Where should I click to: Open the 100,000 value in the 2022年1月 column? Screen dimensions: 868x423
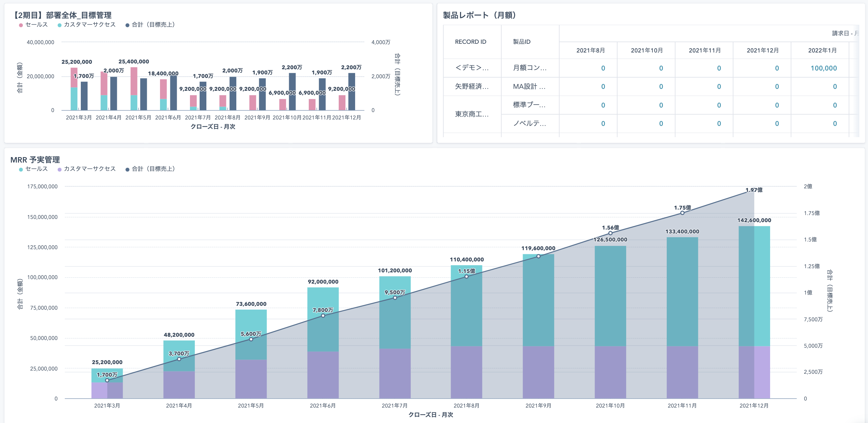pos(824,68)
